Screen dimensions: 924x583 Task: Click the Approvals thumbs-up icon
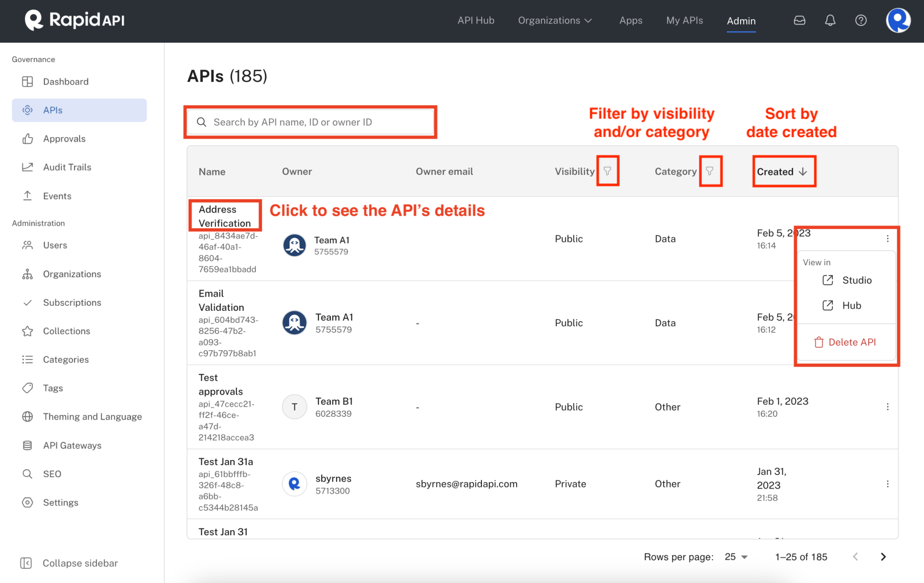tap(27, 138)
